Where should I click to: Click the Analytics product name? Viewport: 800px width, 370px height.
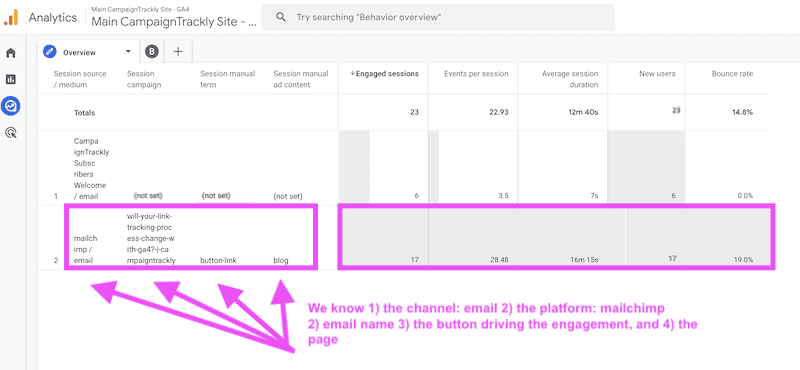(x=53, y=18)
